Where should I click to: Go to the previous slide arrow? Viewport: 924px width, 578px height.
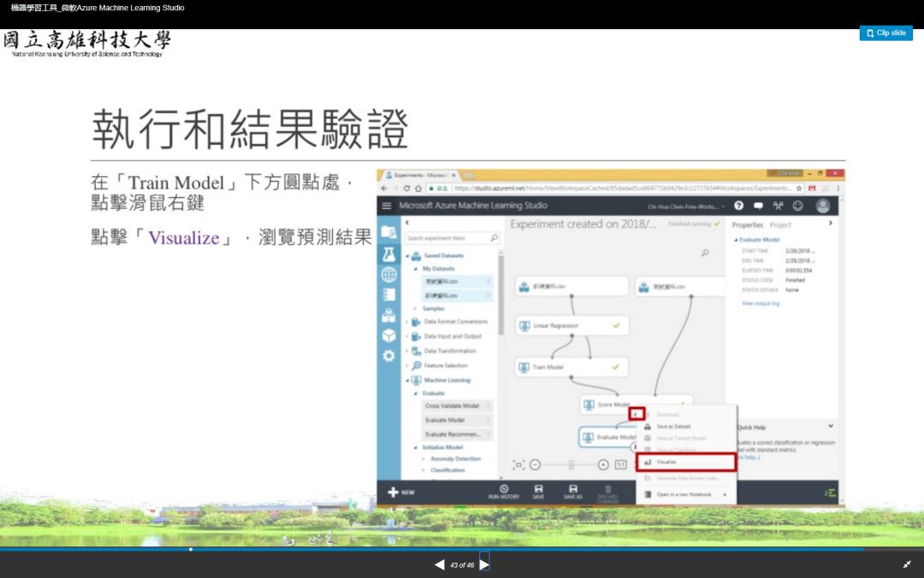(x=440, y=564)
